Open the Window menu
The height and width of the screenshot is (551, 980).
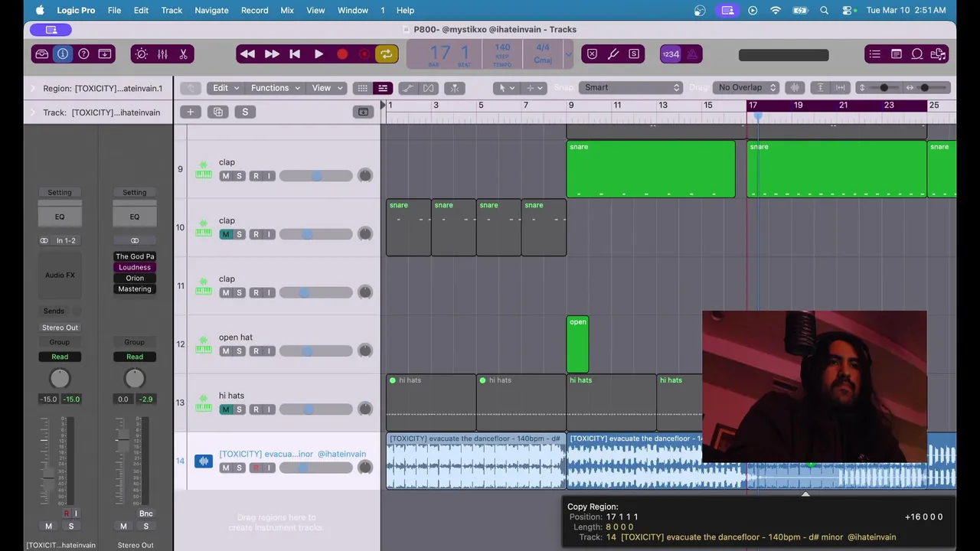[353, 10]
